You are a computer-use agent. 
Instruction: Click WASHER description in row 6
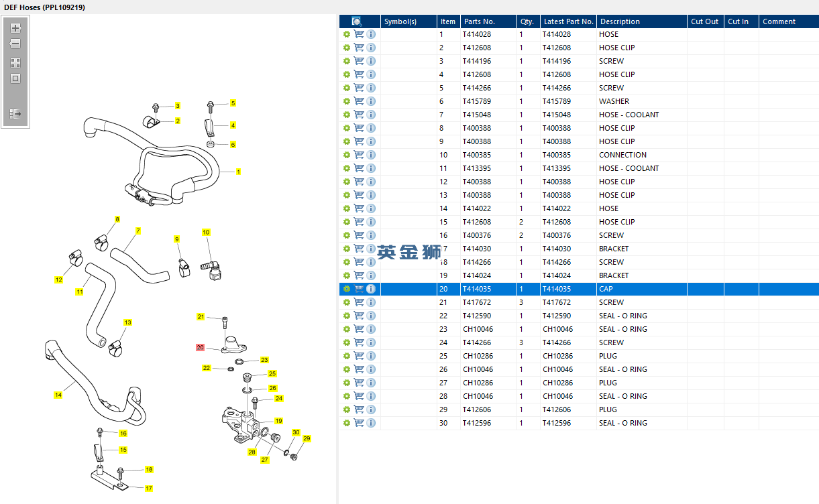click(614, 101)
